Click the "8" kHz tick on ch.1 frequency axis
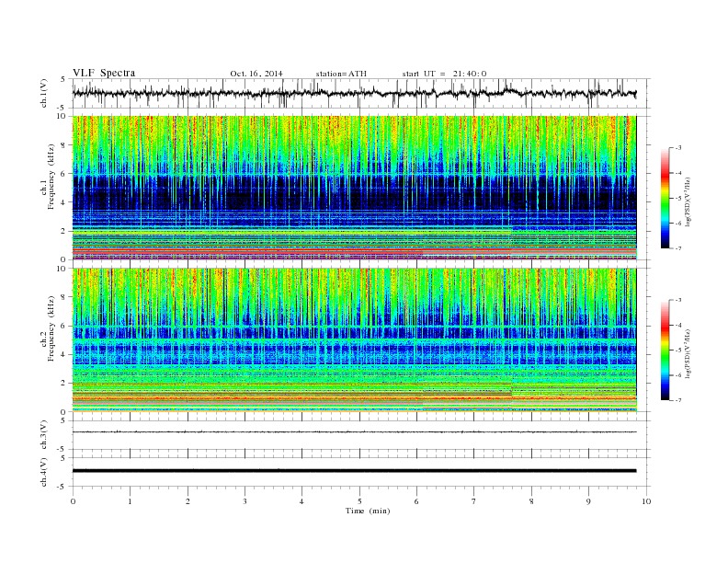This screenshot has width=728, height=563. point(63,145)
